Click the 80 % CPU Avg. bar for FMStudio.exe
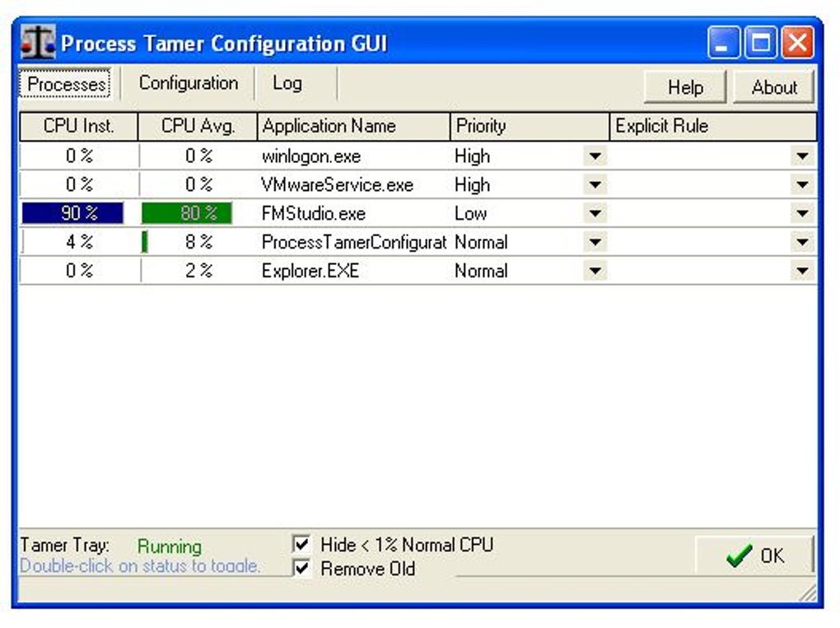This screenshot has height=628, width=840. pyautogui.click(x=186, y=213)
